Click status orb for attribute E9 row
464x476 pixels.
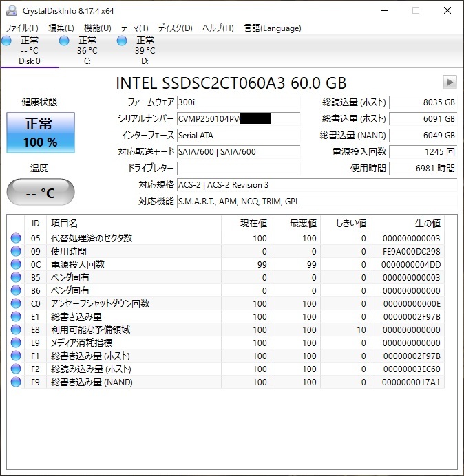pyautogui.click(x=16, y=343)
